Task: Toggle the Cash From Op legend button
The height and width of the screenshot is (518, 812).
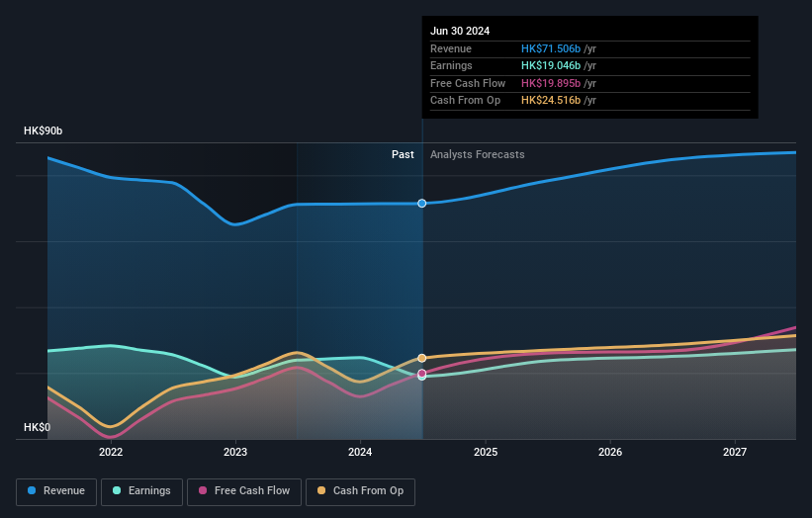Action: coord(360,491)
